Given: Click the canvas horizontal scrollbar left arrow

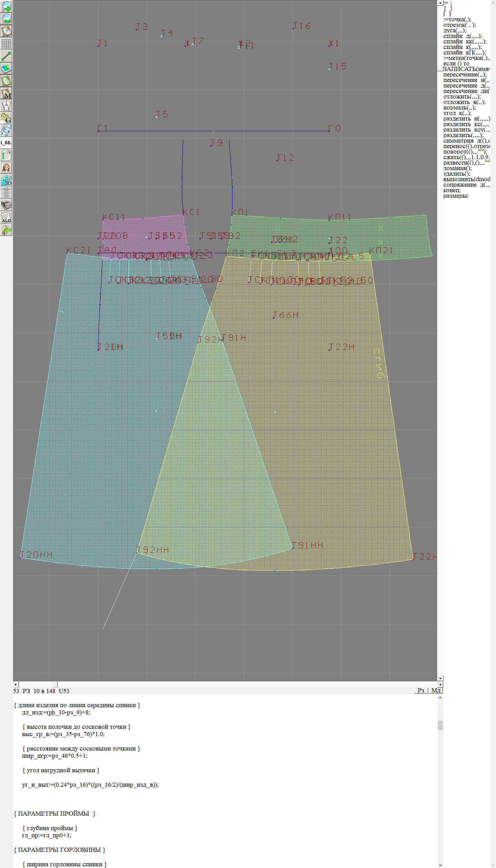Looking at the screenshot, I should pos(15,684).
